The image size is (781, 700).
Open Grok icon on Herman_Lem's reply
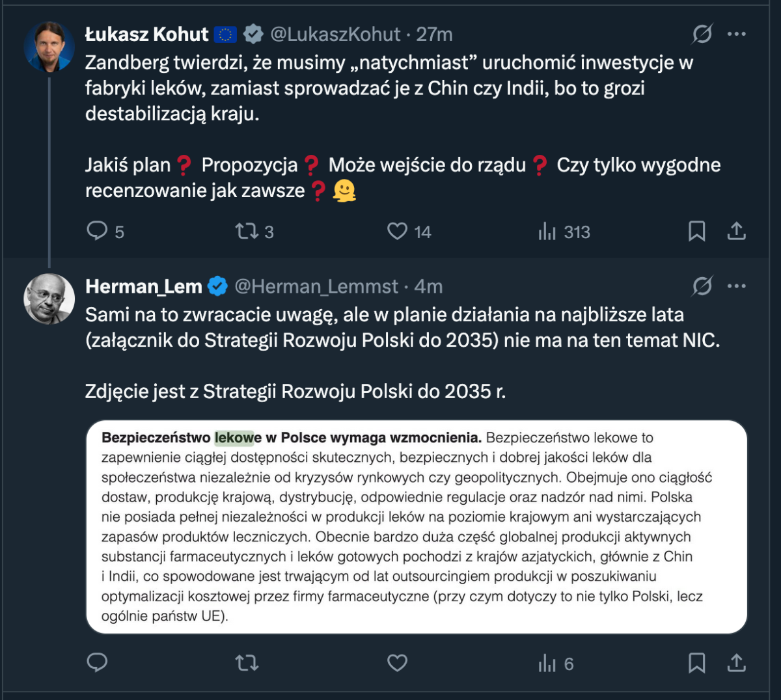[x=702, y=286]
